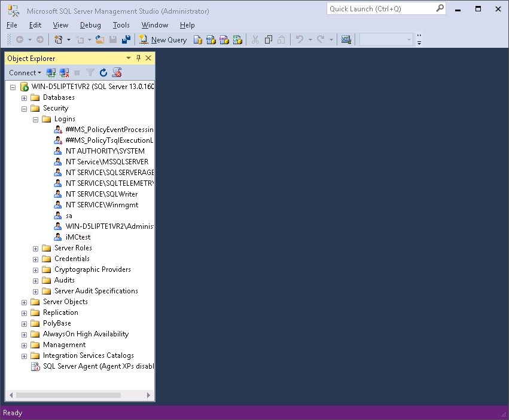Open the Activity Monitor from main toolbar
509x420 pixels.
point(346,39)
